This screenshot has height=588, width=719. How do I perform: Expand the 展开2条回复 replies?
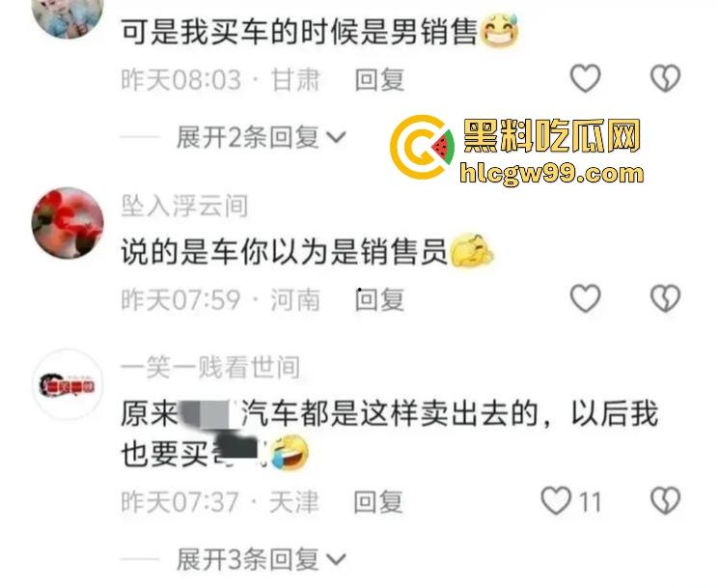261,137
